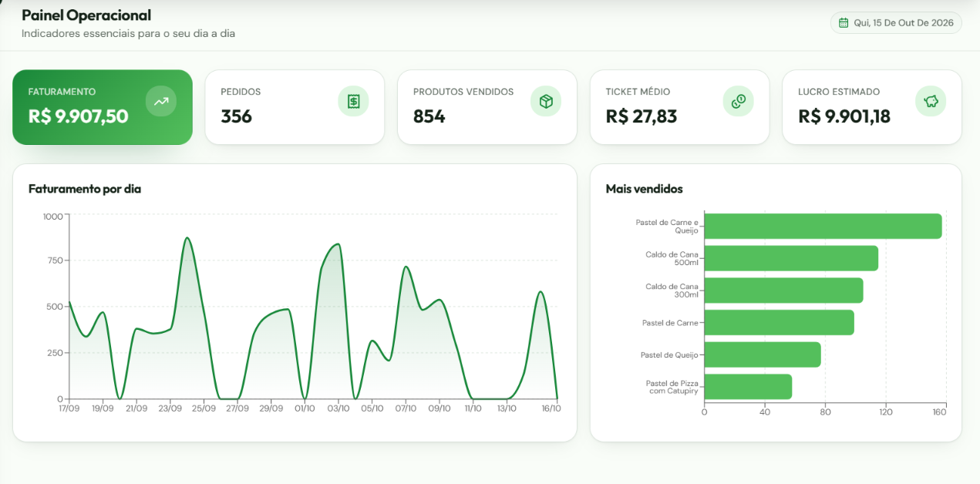Click the 03/10 date on the chart axis
The width and height of the screenshot is (980, 484).
click(x=338, y=408)
